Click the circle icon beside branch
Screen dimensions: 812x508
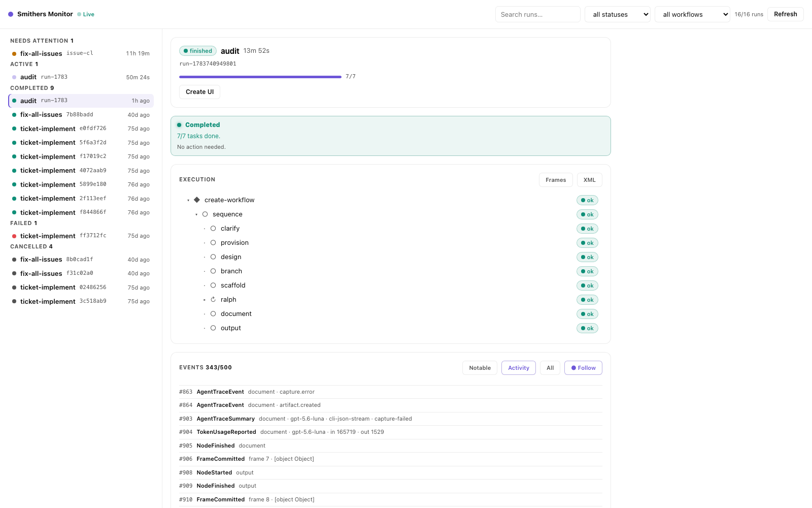[213, 271]
